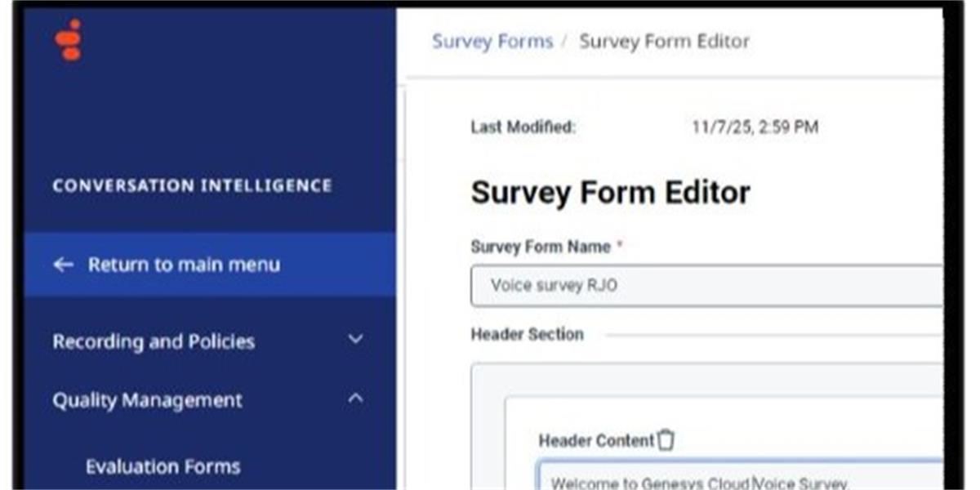980x490 pixels.
Task: Expand the Recording and Policies chevron
Action: [355, 339]
